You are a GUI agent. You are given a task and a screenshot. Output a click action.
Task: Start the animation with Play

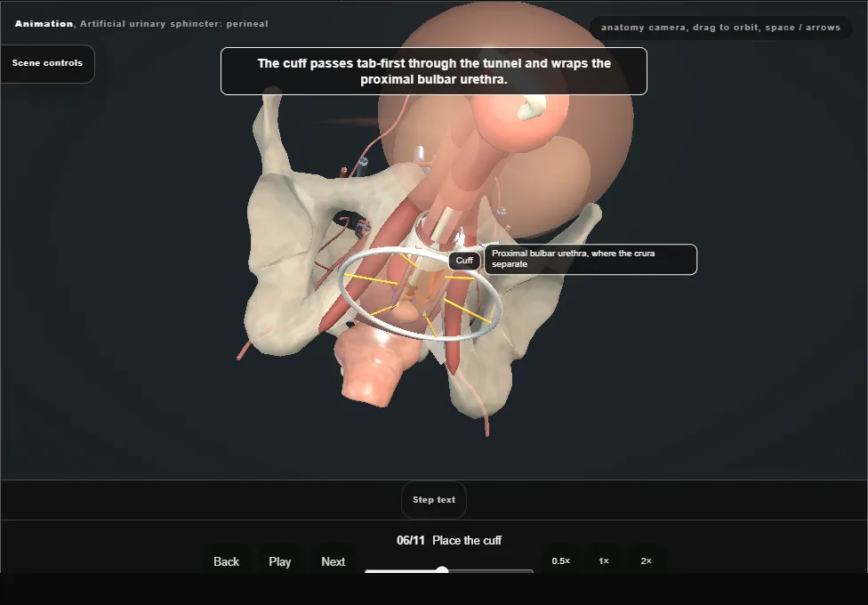pyautogui.click(x=279, y=561)
